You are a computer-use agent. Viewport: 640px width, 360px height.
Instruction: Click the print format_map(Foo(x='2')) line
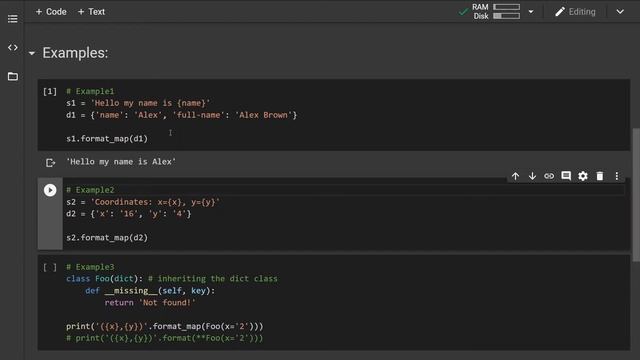pos(165,327)
